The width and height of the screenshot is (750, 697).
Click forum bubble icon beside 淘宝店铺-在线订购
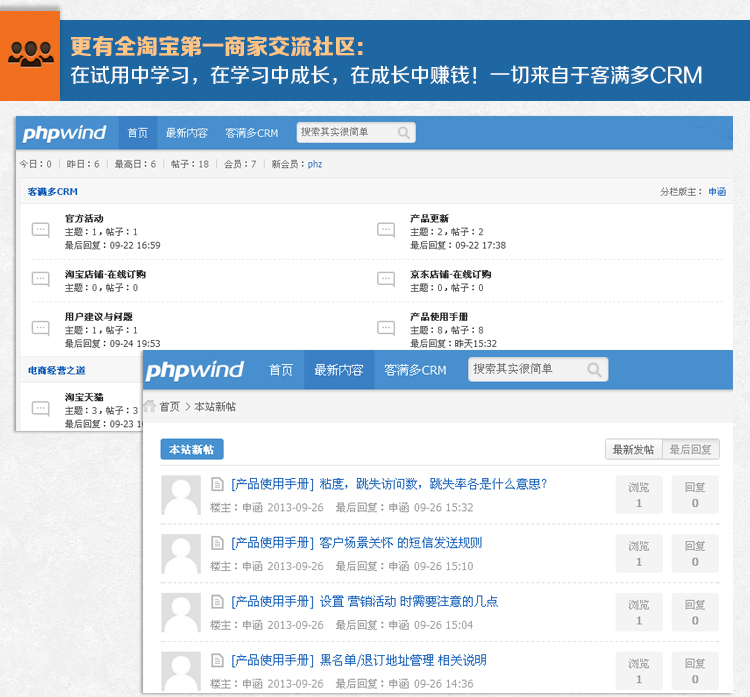(41, 279)
